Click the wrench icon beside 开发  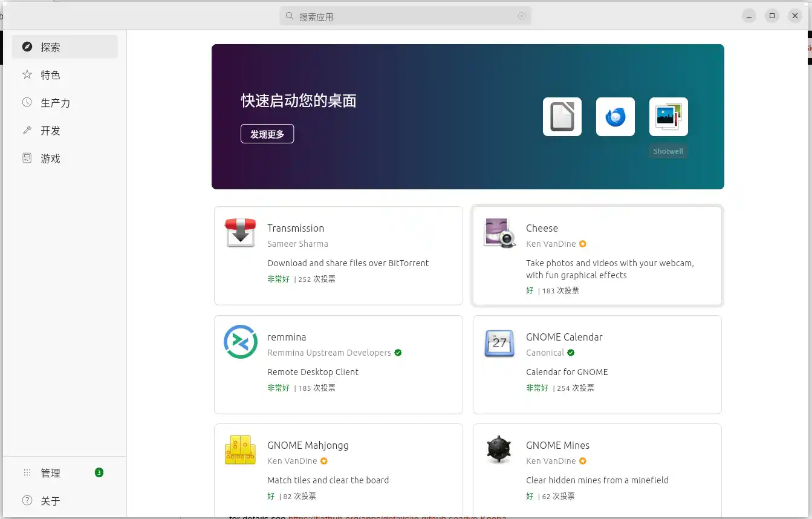tap(27, 130)
